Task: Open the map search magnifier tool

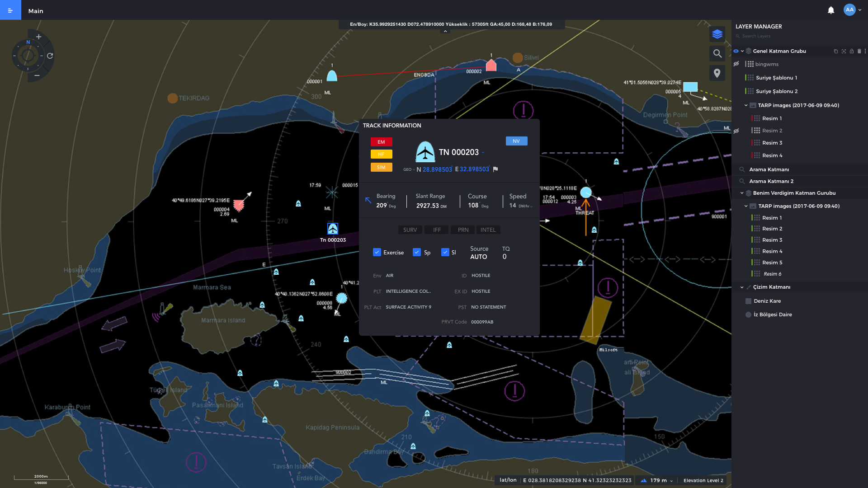Action: pos(717,54)
